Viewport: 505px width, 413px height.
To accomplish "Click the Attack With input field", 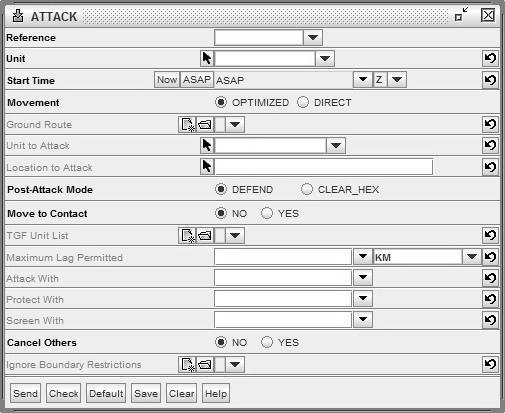I will click(283, 278).
